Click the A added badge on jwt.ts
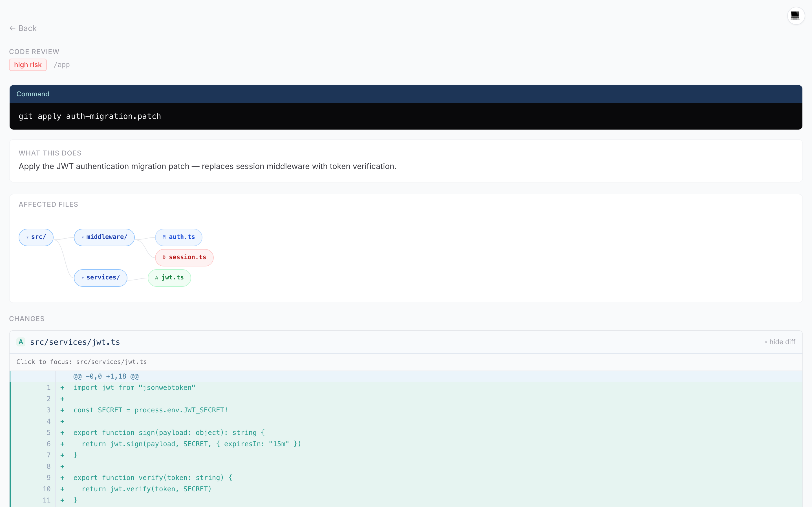 (157, 278)
